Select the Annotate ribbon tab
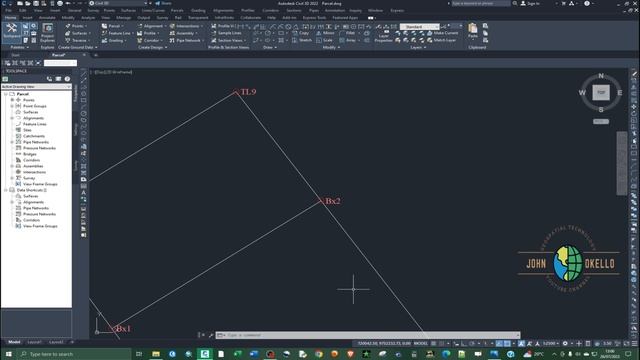640x360 pixels. click(47, 18)
